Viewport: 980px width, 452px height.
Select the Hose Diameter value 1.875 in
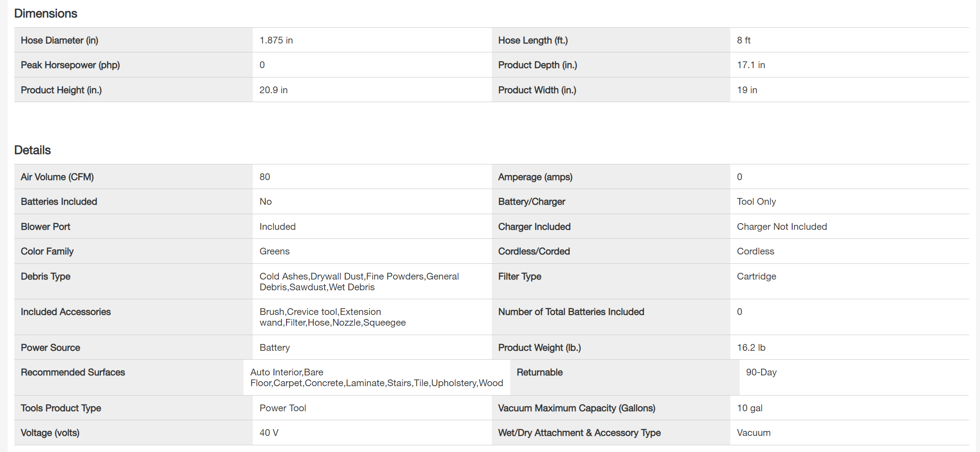click(x=276, y=40)
